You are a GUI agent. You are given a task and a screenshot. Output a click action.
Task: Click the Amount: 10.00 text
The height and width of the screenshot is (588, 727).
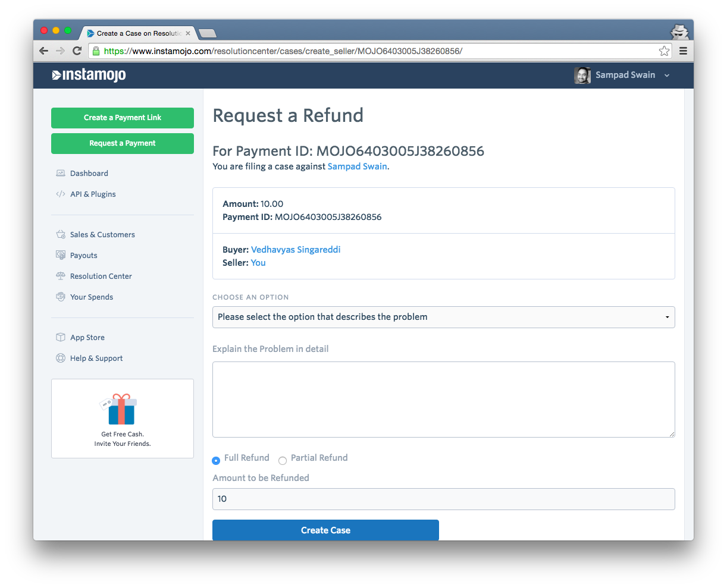point(253,204)
